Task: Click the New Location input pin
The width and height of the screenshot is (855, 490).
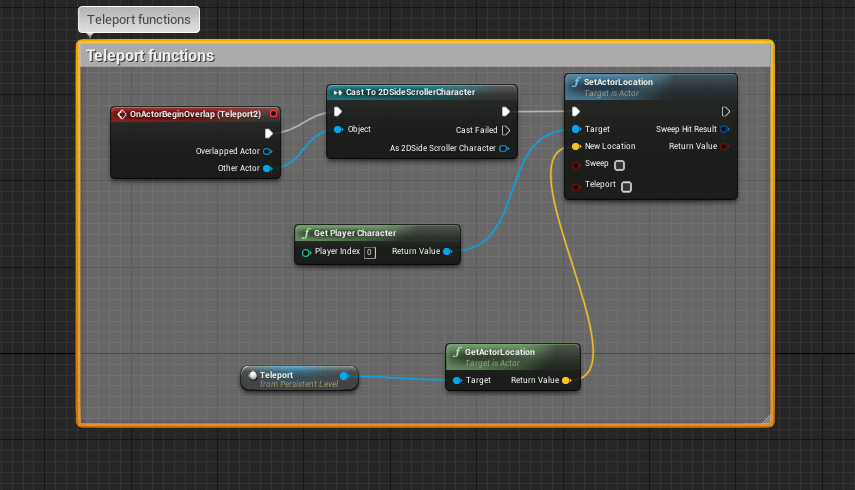Action: coord(576,146)
